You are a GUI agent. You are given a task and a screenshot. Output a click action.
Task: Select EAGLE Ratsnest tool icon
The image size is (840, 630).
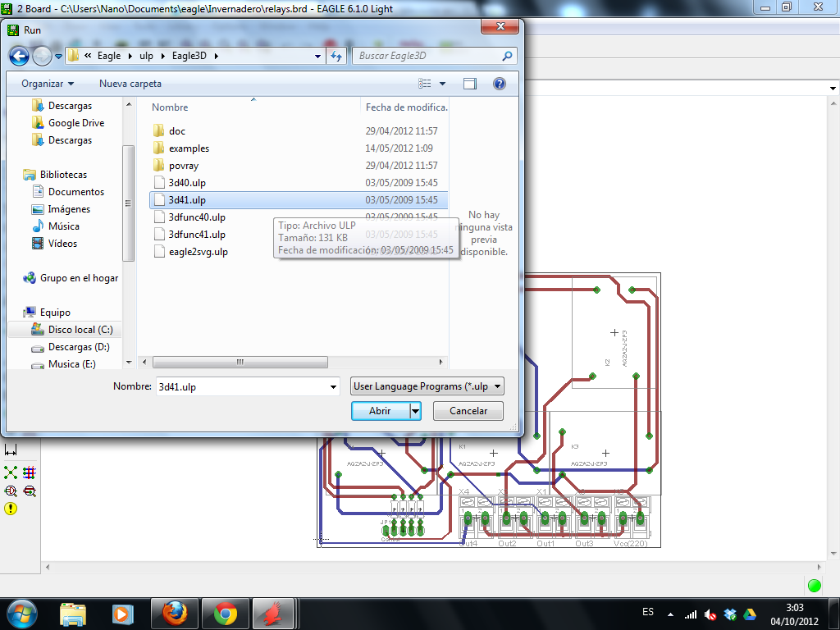pos(11,472)
